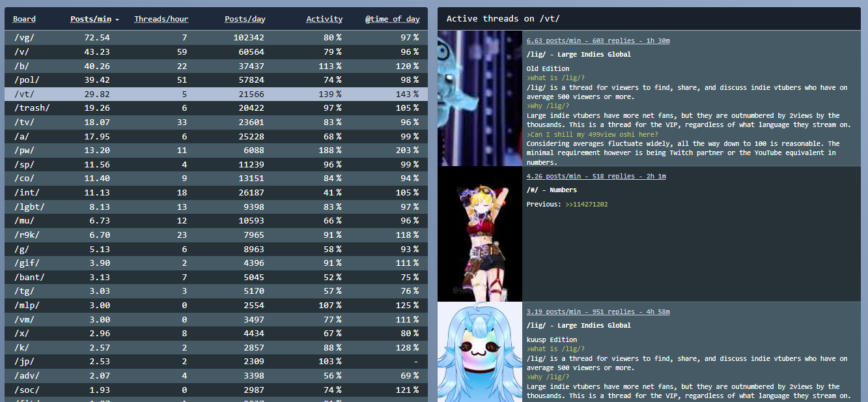Select the /bant/ board row
The height and width of the screenshot is (402, 868).
pyautogui.click(x=216, y=277)
